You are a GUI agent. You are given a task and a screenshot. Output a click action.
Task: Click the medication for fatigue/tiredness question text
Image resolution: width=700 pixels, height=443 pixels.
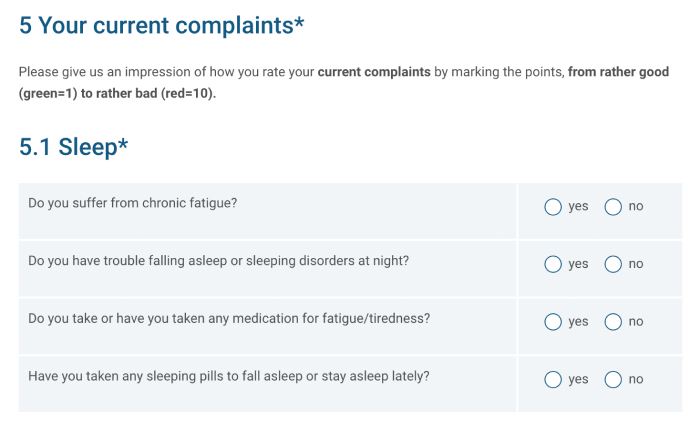[229, 318]
